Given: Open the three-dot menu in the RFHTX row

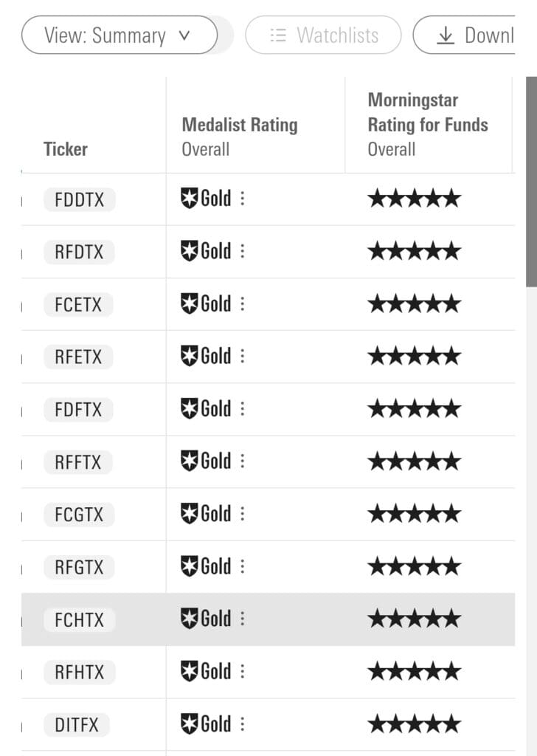Looking at the screenshot, I should (x=242, y=672).
